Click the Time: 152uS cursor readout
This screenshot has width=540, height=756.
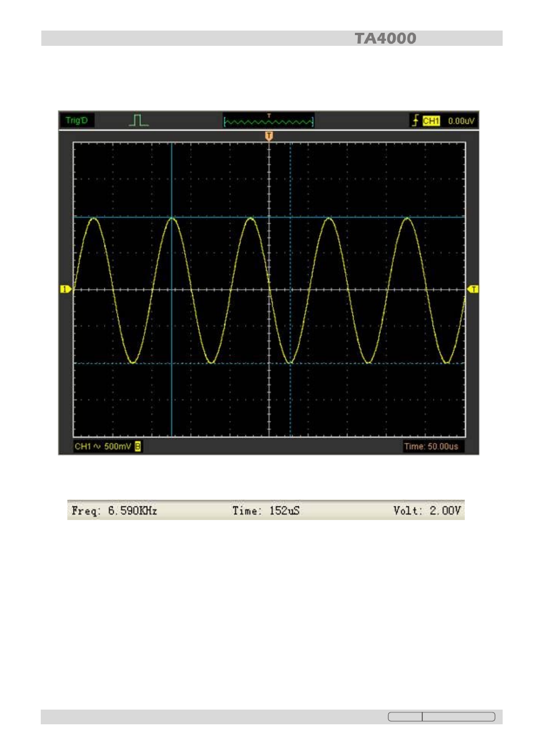(266, 510)
